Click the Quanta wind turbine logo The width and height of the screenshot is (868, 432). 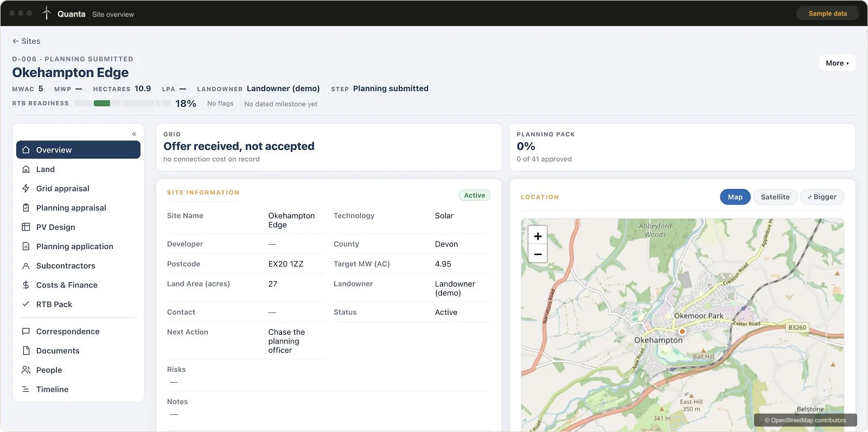pos(47,13)
